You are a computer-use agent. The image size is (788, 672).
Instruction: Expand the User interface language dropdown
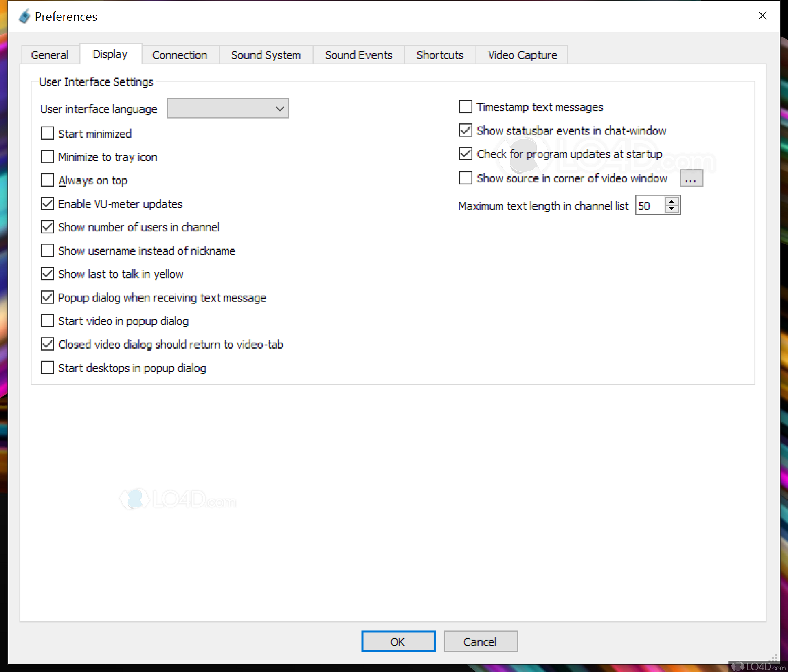point(228,108)
